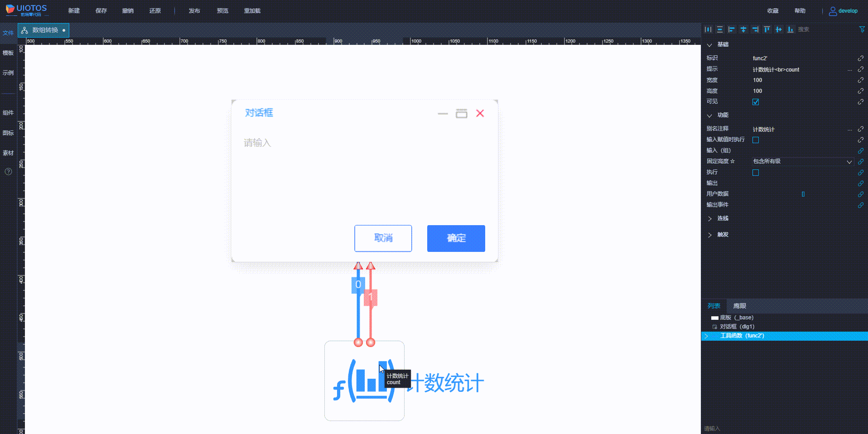Switch to the 鹰眼 tab

[x=739, y=306]
